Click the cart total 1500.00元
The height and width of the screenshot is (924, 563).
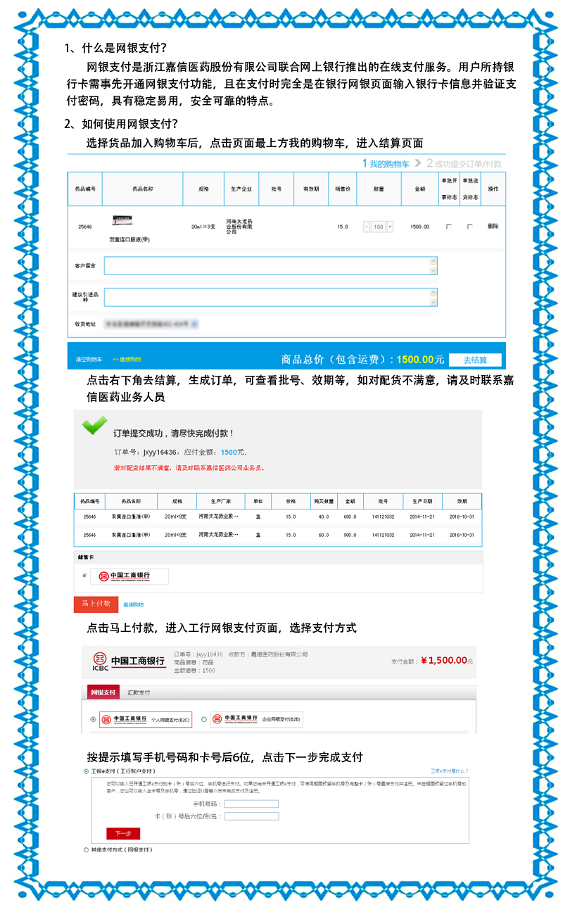pyautogui.click(x=421, y=360)
